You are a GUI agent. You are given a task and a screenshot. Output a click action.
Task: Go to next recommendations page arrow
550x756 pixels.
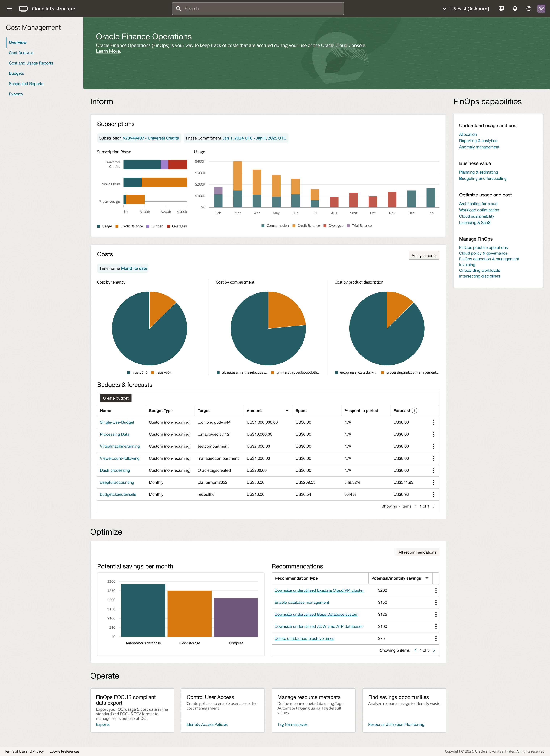434,650
